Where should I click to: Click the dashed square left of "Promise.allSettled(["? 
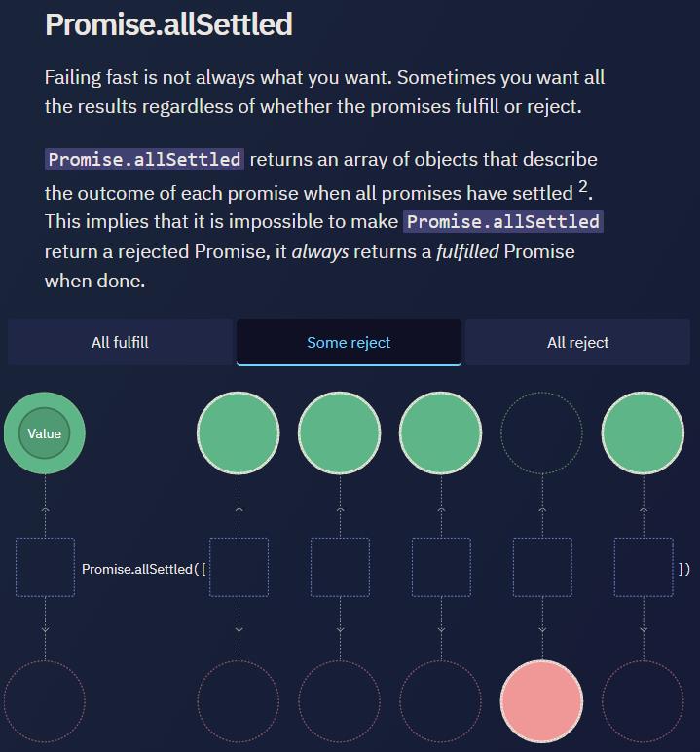click(45, 568)
